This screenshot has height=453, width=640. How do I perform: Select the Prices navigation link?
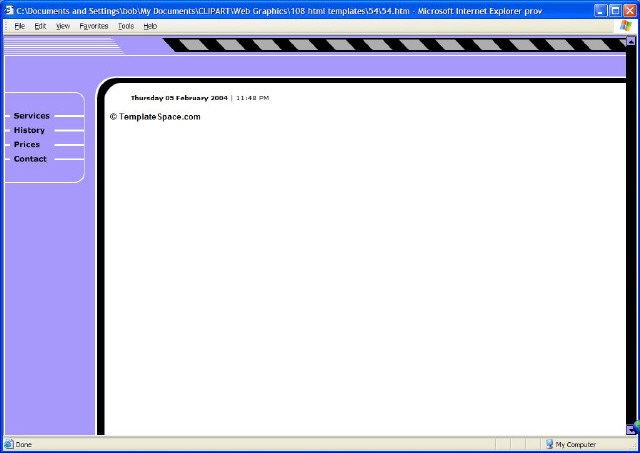click(x=27, y=145)
